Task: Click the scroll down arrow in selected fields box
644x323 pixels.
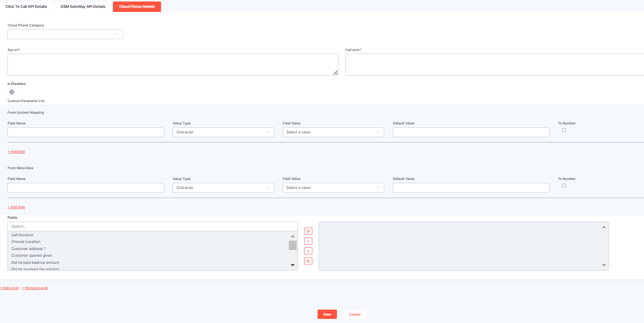Action: pos(604,265)
